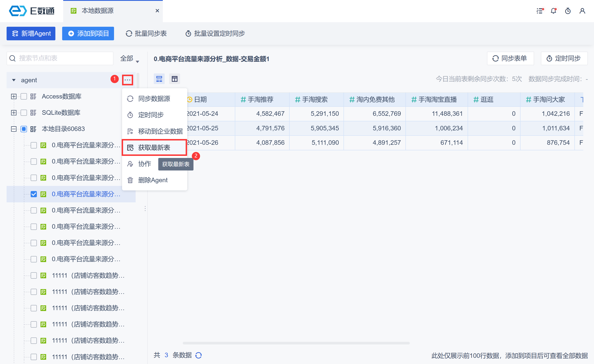Screen dimensions: 594x364
Task: Click the agent more options ellipsis
Action: click(x=128, y=80)
